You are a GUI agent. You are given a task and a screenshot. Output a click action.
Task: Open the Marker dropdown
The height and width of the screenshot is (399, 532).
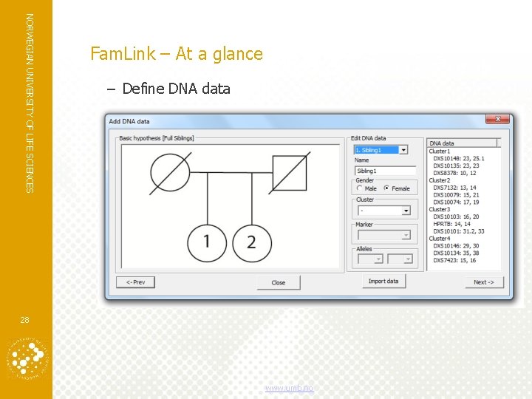point(406,235)
